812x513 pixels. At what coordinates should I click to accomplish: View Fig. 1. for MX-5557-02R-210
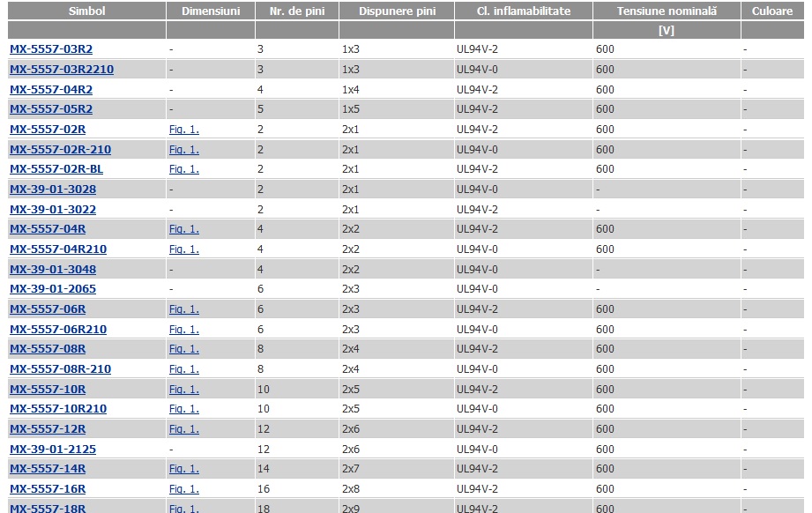point(184,150)
